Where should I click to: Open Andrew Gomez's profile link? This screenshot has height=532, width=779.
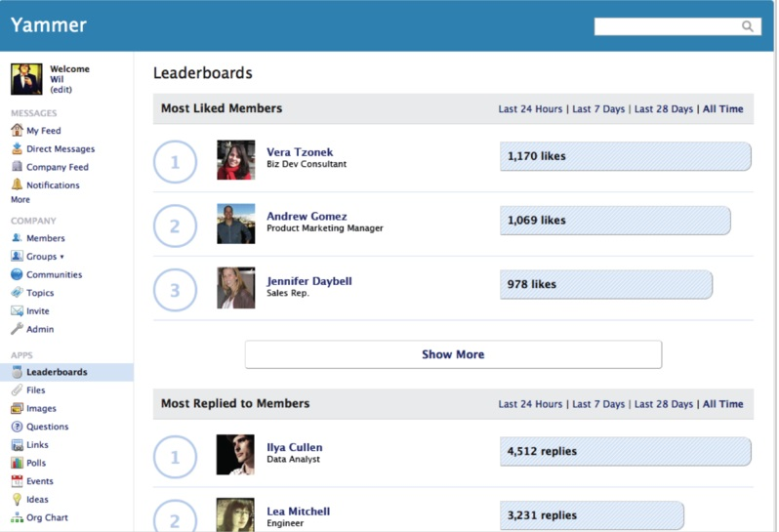(307, 216)
